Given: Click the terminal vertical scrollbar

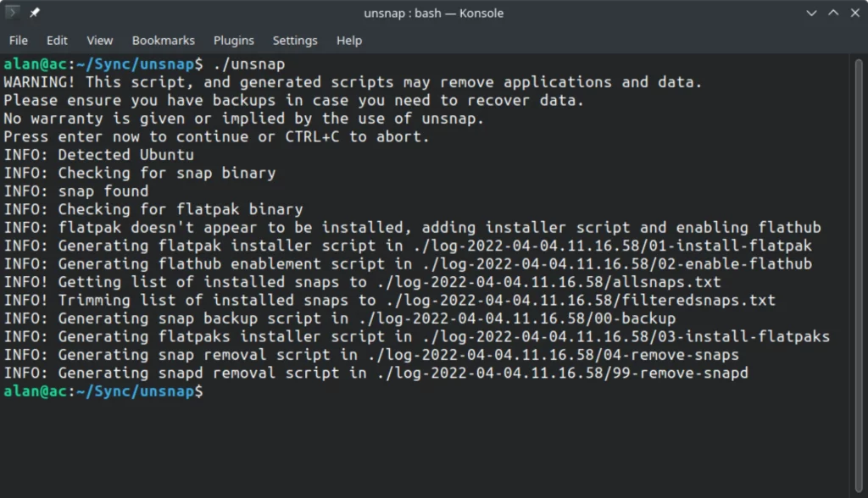Looking at the screenshot, I should (858, 275).
